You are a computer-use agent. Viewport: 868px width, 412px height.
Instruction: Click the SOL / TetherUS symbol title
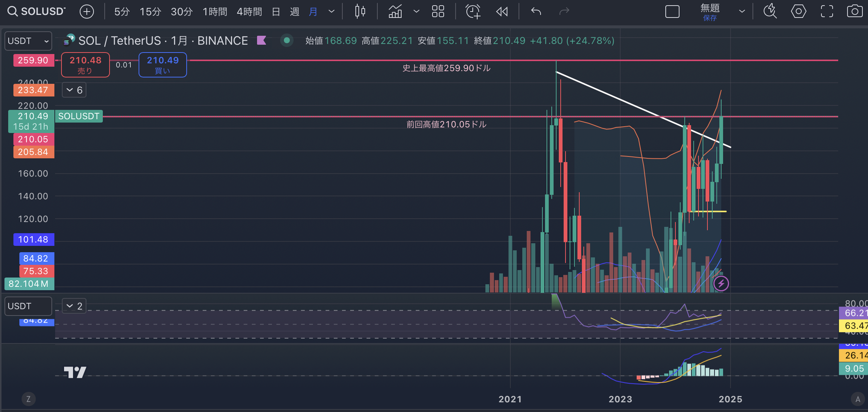pos(163,41)
